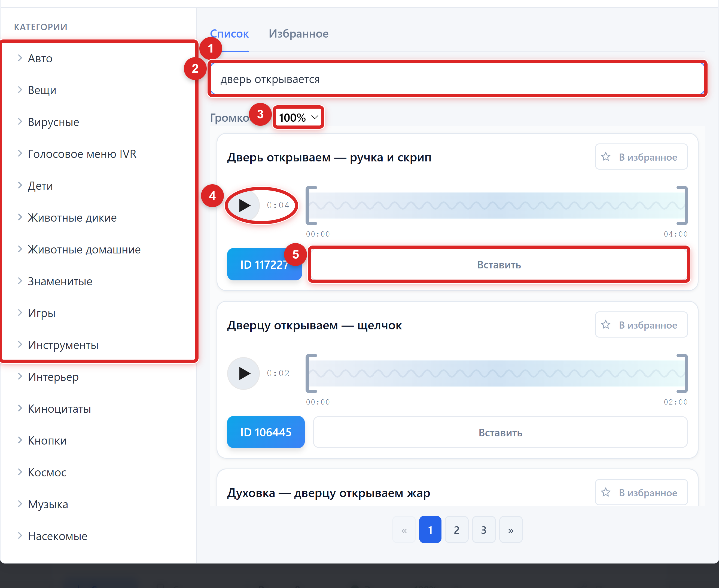Screen dimensions: 719x588
Task: Go to results page 3
Action: point(484,529)
